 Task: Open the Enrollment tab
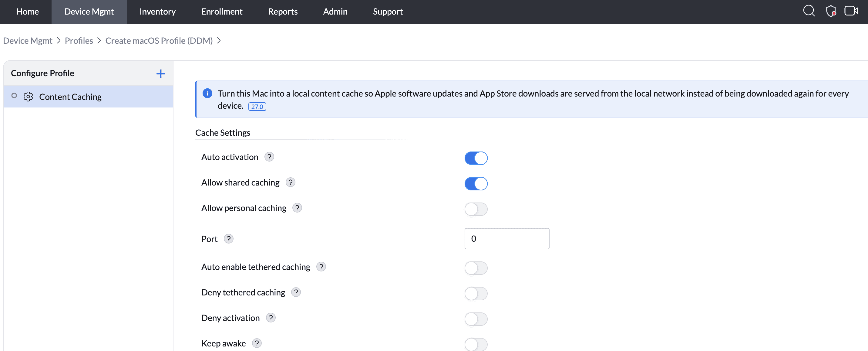tap(222, 12)
